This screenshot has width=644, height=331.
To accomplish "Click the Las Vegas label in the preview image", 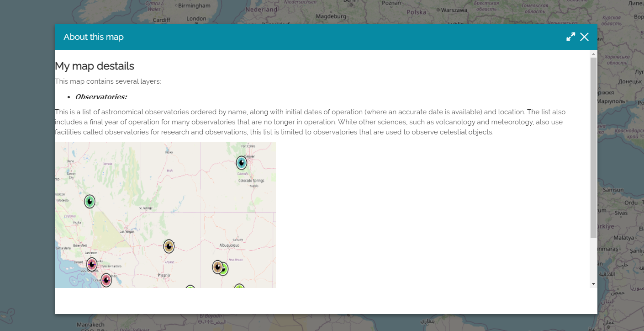I will point(127,232).
